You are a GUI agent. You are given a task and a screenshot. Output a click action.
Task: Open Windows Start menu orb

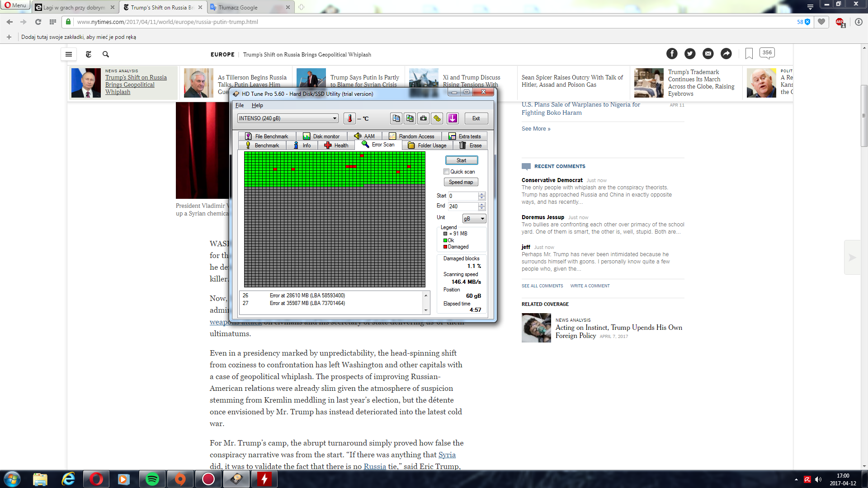click(x=12, y=479)
